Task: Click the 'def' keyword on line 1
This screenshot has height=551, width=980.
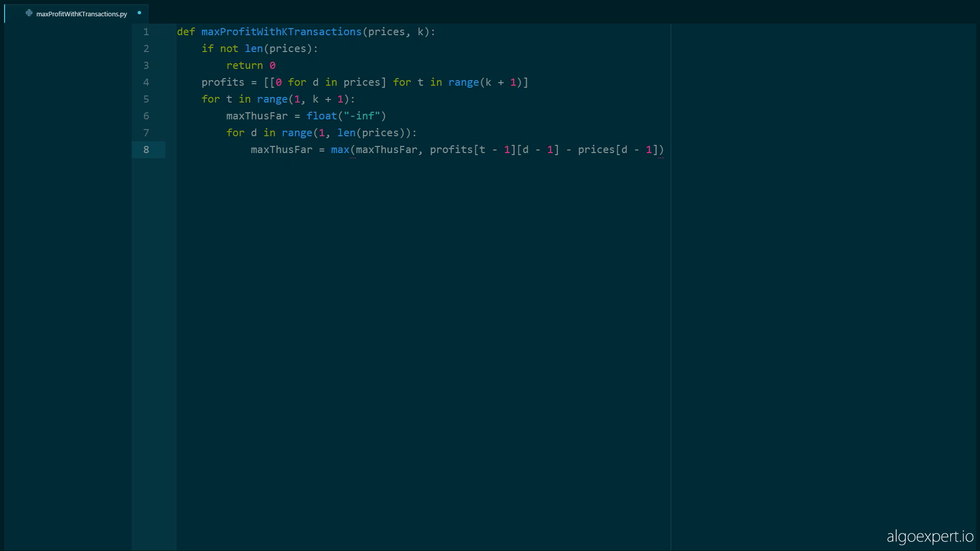Action: 186,32
